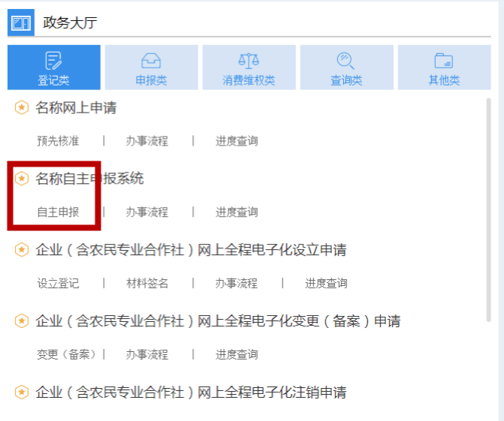Click the service list vertical scrollbar
504x421 pixels.
tap(488, 210)
